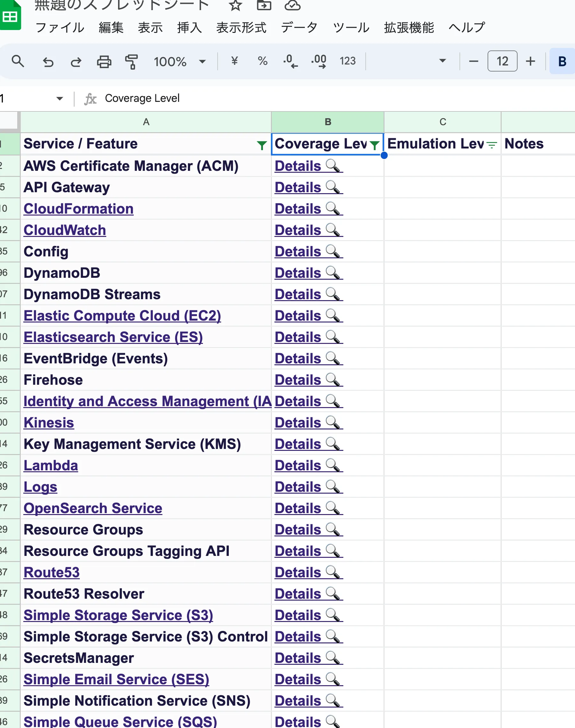This screenshot has height=728, width=575.
Task: Expand the name box dropdown arrow
Action: click(x=60, y=99)
